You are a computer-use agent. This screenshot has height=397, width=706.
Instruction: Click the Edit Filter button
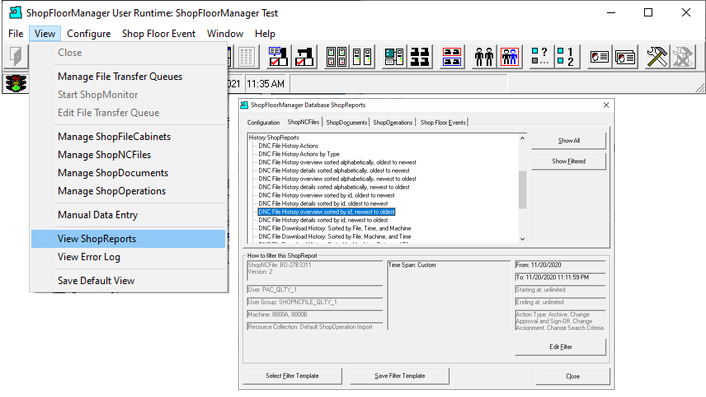[561, 347]
